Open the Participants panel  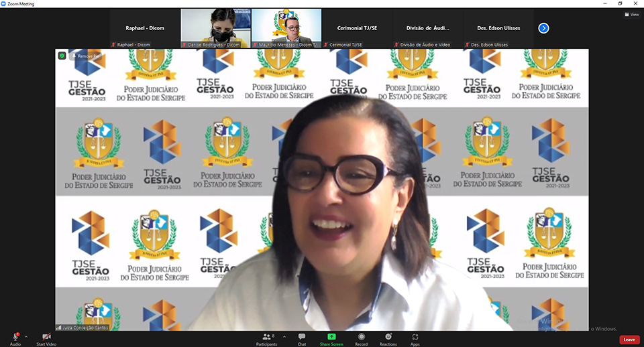click(x=266, y=336)
